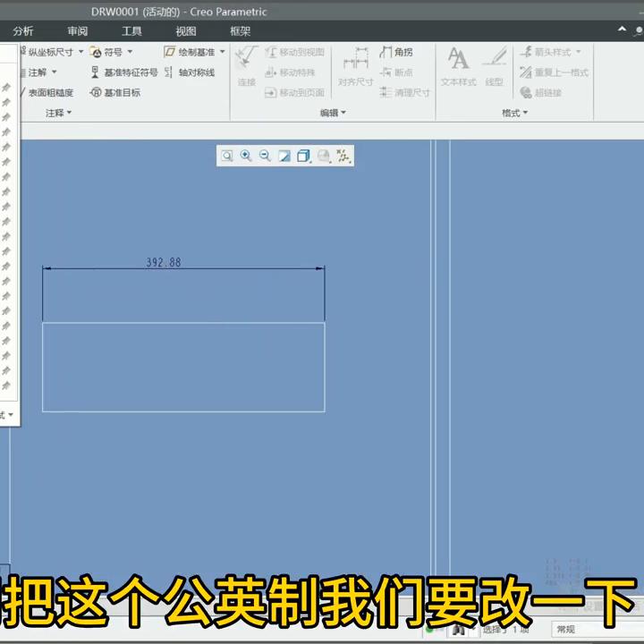The image size is (644, 644).
Task: Click Cleanup Dimensions (清理尺寸)
Action: tap(405, 92)
